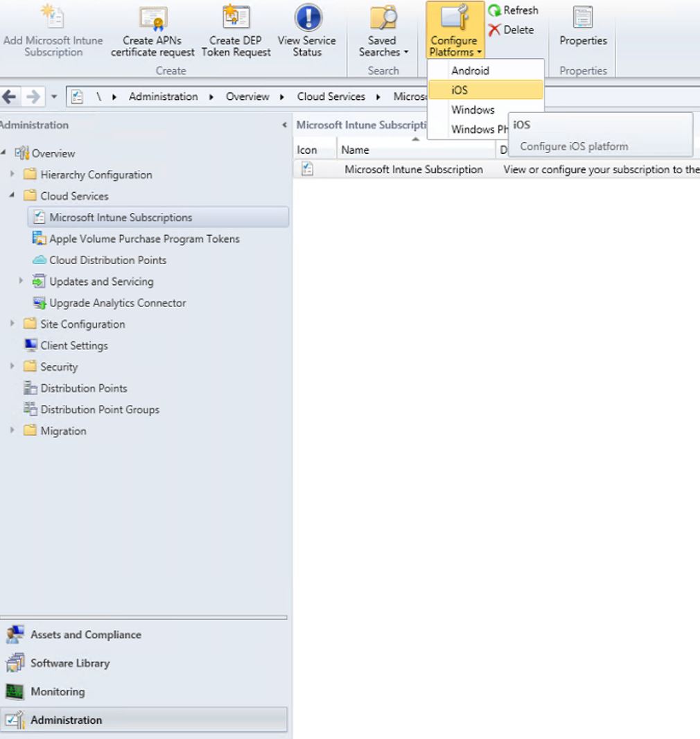The height and width of the screenshot is (739, 700).
Task: Select Android from the platforms menu
Action: click(486, 71)
